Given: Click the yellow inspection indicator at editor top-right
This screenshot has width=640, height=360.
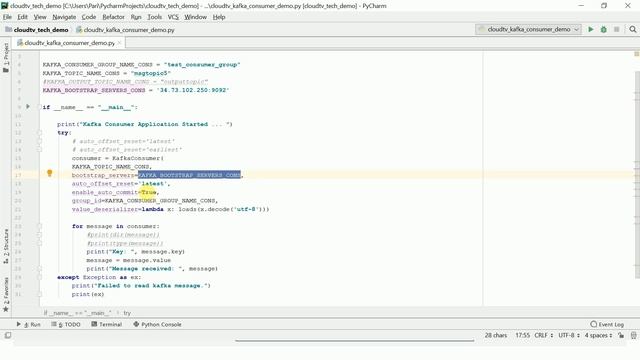Looking at the screenshot, I should [636, 54].
